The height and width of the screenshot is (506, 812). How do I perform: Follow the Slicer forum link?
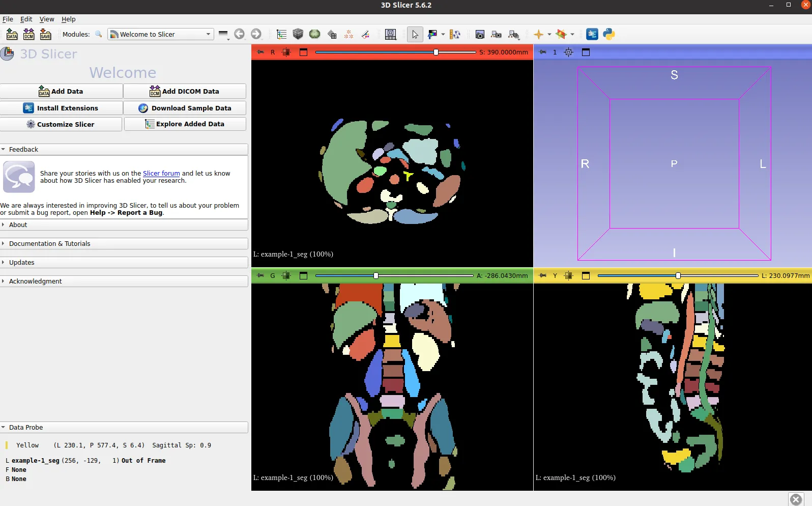[161, 173]
